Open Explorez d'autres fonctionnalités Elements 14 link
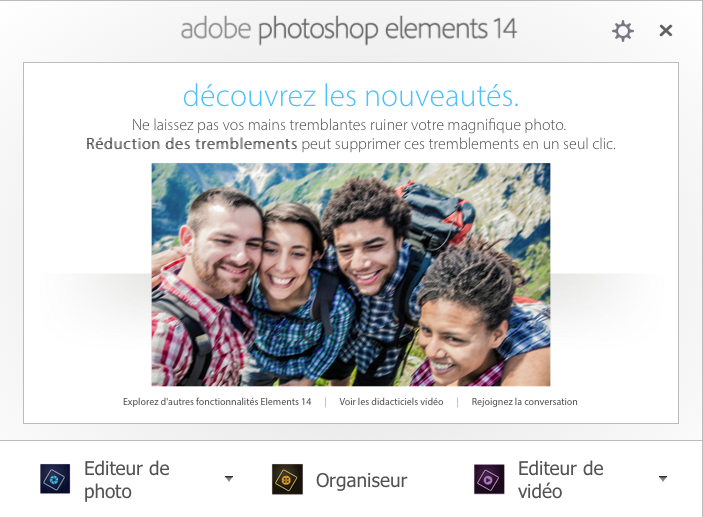The height and width of the screenshot is (517, 703). pyautogui.click(x=217, y=402)
